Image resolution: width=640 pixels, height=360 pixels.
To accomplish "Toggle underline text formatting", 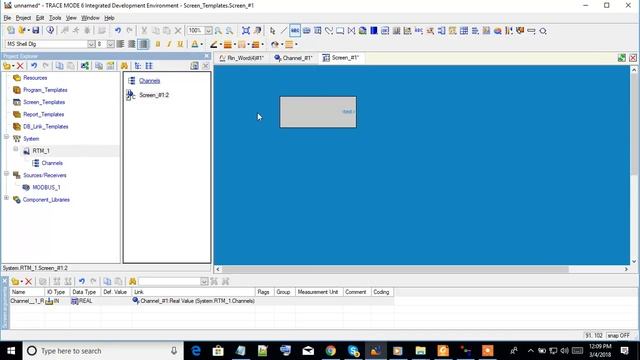I will pyautogui.click(x=180, y=44).
